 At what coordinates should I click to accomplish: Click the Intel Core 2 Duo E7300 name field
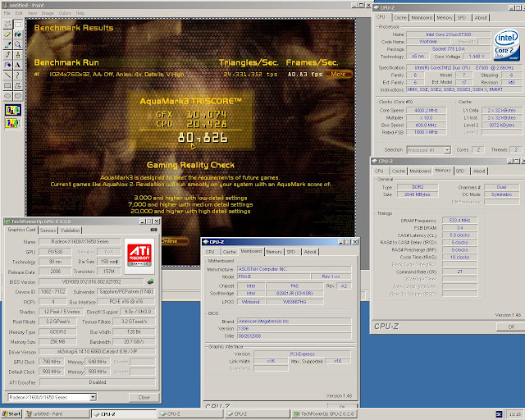(x=449, y=34)
